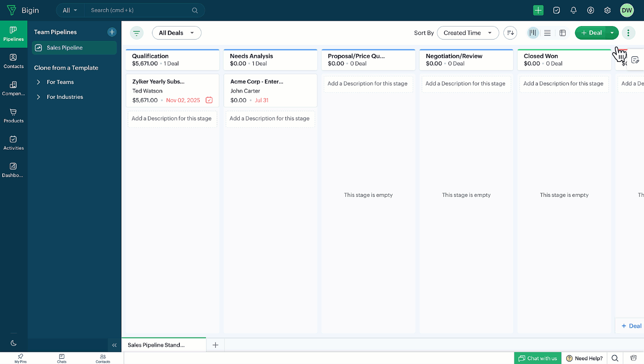Screen dimensions: 644x364
Task: Collapse the pipelines side panel
Action: 114,345
